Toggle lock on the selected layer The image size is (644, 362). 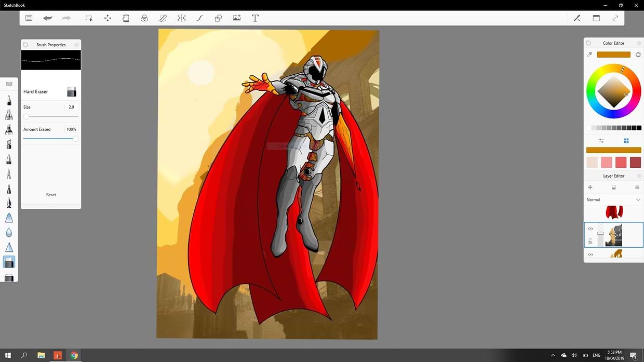tap(591, 242)
